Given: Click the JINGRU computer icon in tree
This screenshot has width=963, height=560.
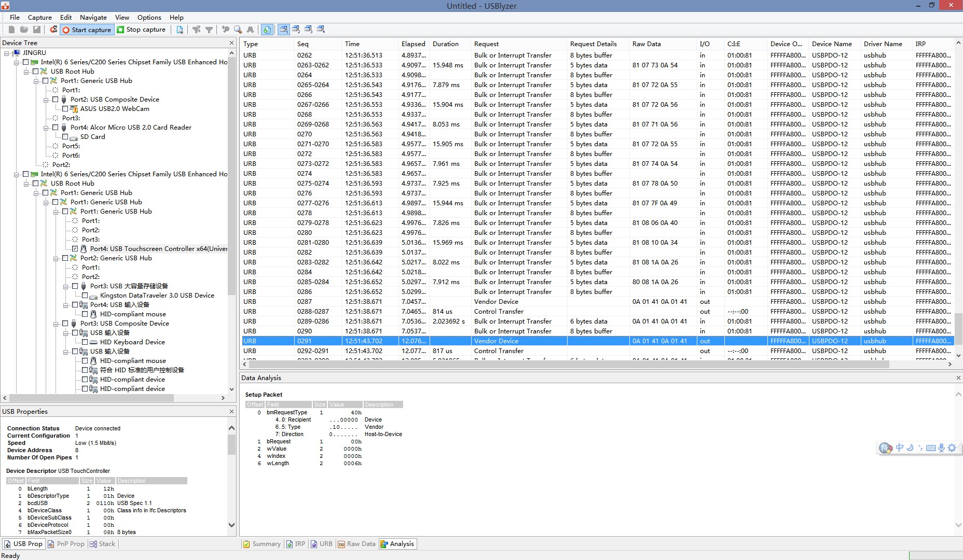Looking at the screenshot, I should click(x=17, y=53).
